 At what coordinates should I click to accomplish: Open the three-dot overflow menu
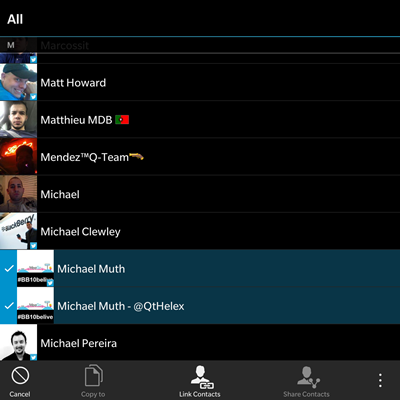380,380
